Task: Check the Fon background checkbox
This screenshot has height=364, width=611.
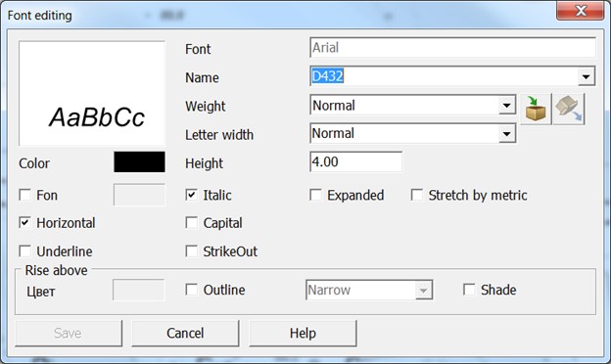Action: pos(25,195)
